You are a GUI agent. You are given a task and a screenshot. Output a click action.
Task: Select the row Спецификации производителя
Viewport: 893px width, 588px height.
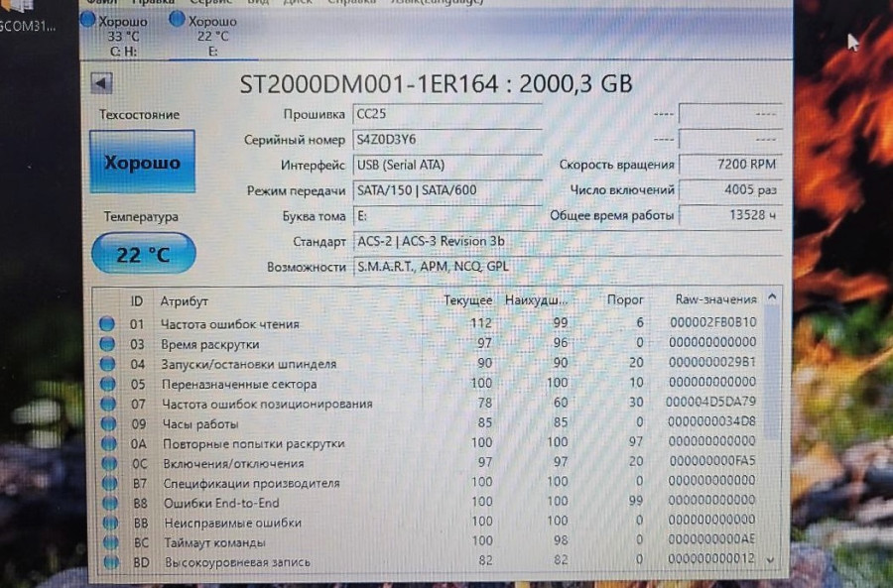[429, 482]
